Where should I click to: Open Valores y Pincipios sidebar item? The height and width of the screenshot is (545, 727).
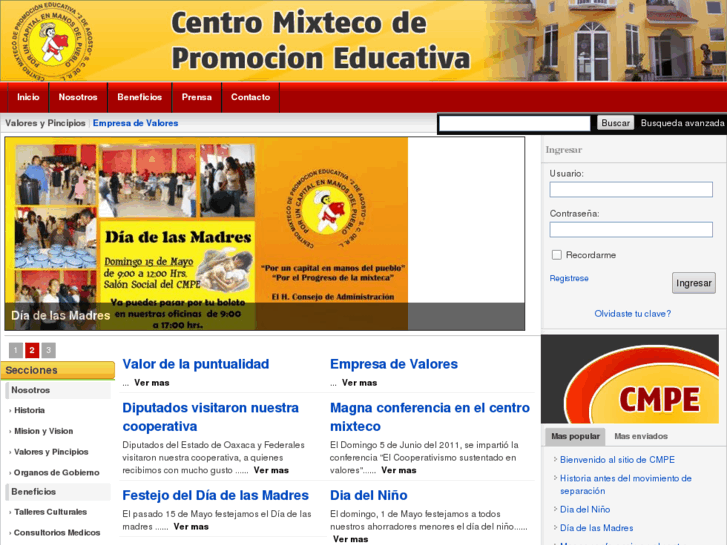tap(51, 452)
